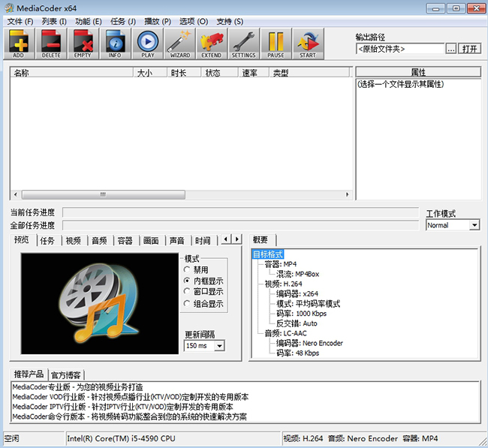Click the PAUSE toolbar icon
This screenshot has height=448, width=488.
(x=276, y=44)
